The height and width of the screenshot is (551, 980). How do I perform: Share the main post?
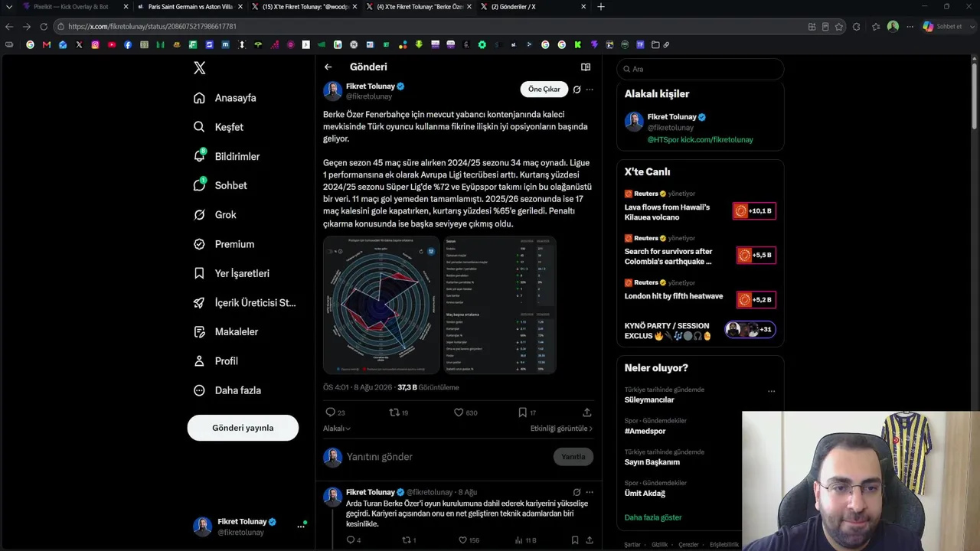tap(587, 412)
